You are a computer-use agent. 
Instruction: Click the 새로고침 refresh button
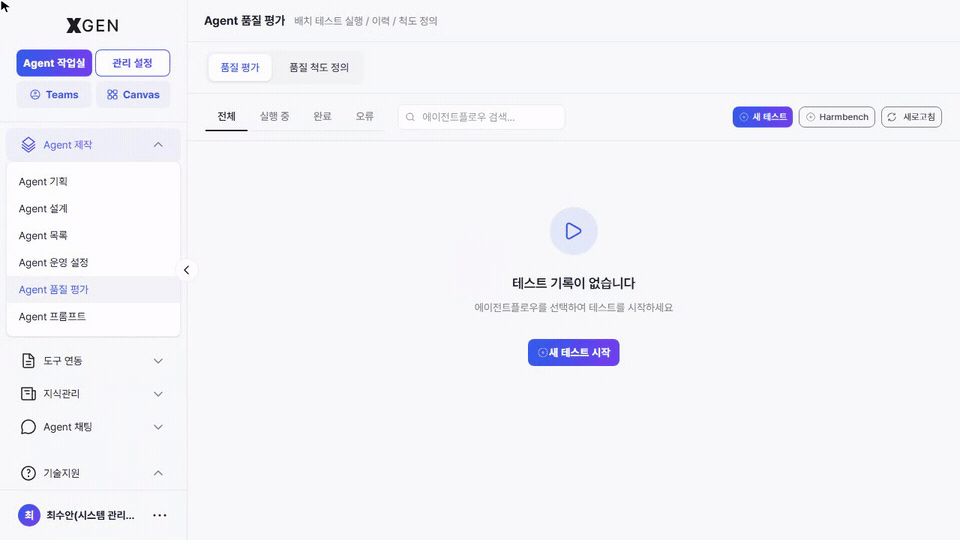click(912, 117)
